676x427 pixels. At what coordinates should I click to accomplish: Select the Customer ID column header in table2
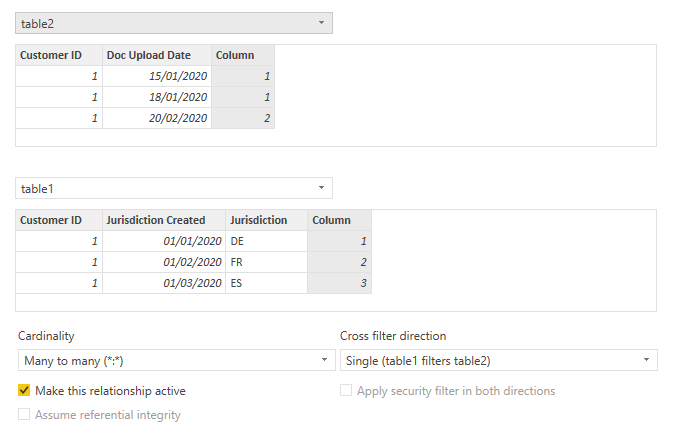[59, 55]
